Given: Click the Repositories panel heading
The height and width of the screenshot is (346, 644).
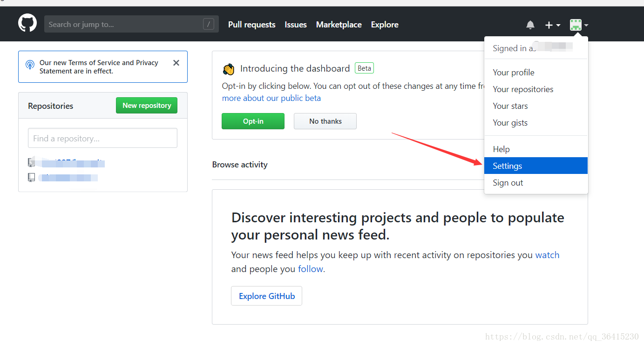Looking at the screenshot, I should tap(50, 106).
